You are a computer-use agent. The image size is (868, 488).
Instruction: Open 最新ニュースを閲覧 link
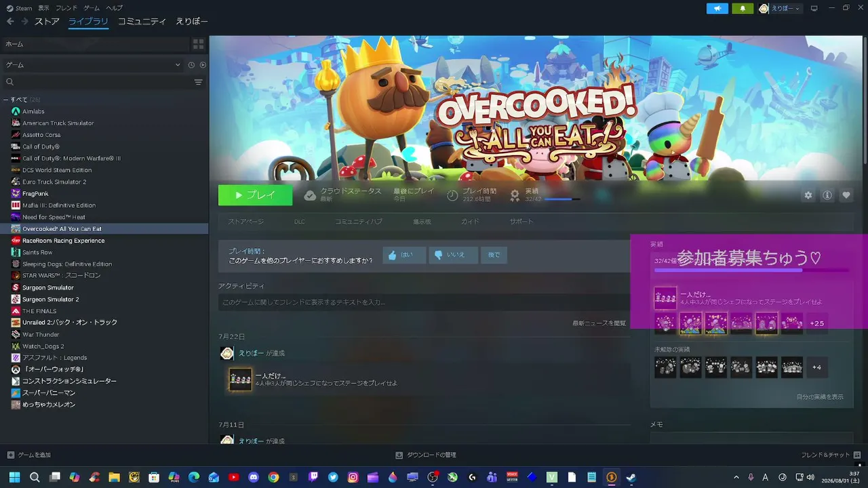point(599,323)
